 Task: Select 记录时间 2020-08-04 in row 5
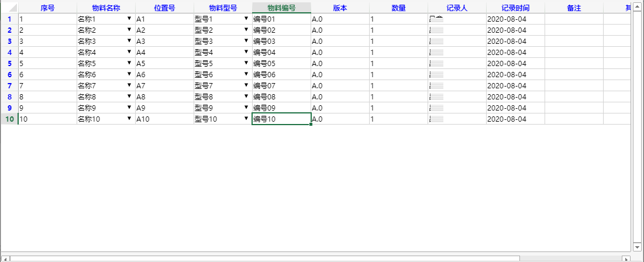pos(515,63)
